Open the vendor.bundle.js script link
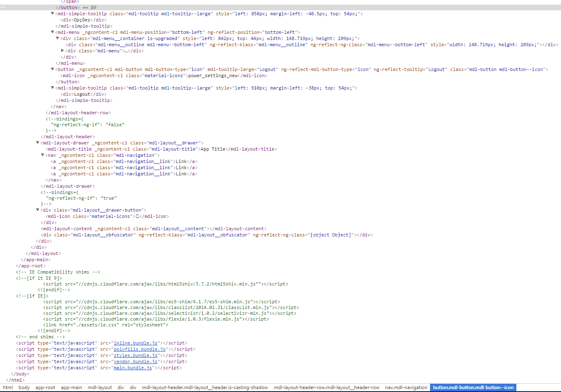The width and height of the screenshot is (561, 392). [135, 361]
